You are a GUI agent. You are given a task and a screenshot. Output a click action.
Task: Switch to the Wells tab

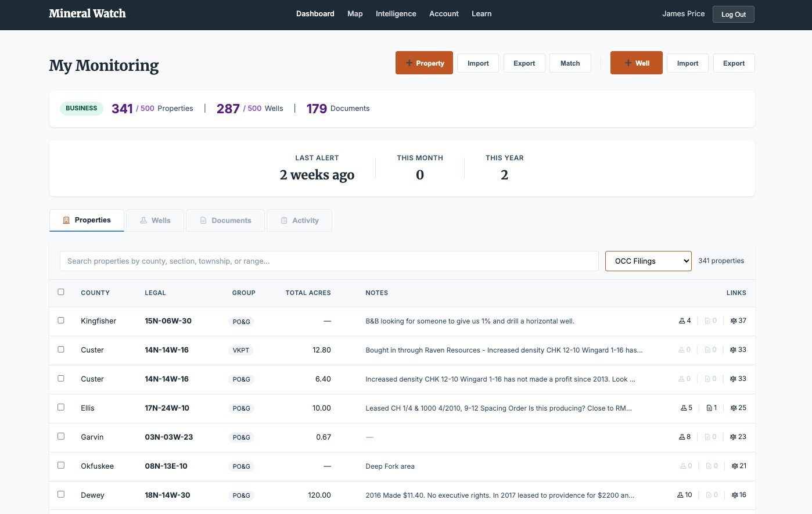[155, 221]
